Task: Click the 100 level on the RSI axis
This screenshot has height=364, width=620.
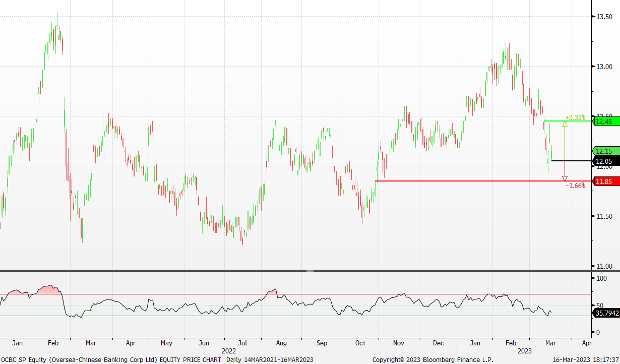Action: coord(601,278)
